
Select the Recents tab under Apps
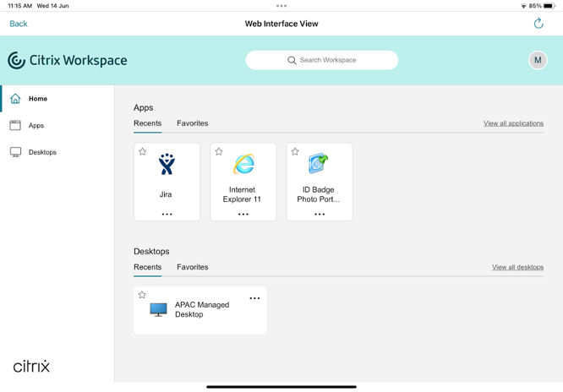pos(148,123)
